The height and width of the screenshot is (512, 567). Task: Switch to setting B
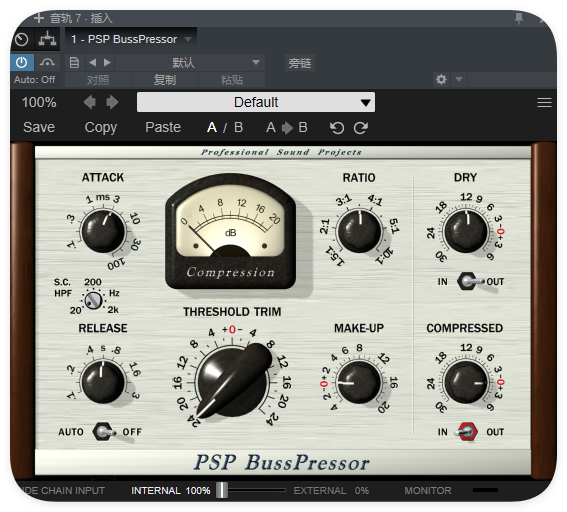point(238,128)
